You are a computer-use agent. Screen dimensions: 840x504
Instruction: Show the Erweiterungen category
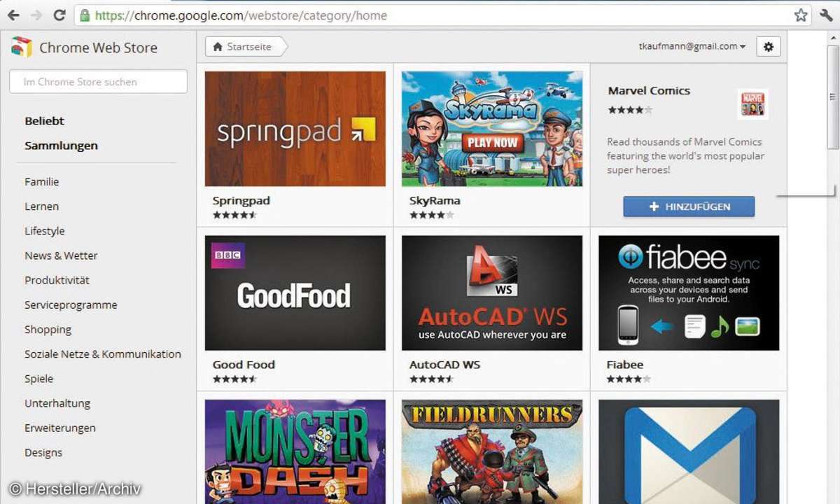pos(60,428)
